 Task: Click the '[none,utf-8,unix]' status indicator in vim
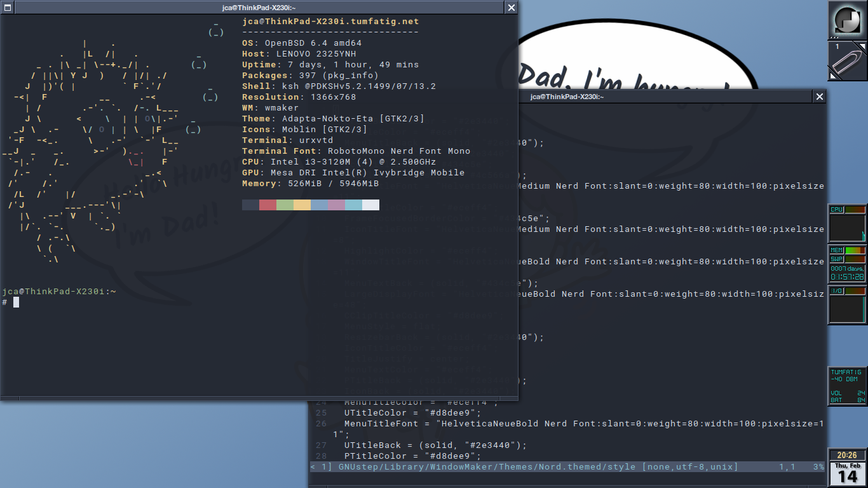(689, 466)
